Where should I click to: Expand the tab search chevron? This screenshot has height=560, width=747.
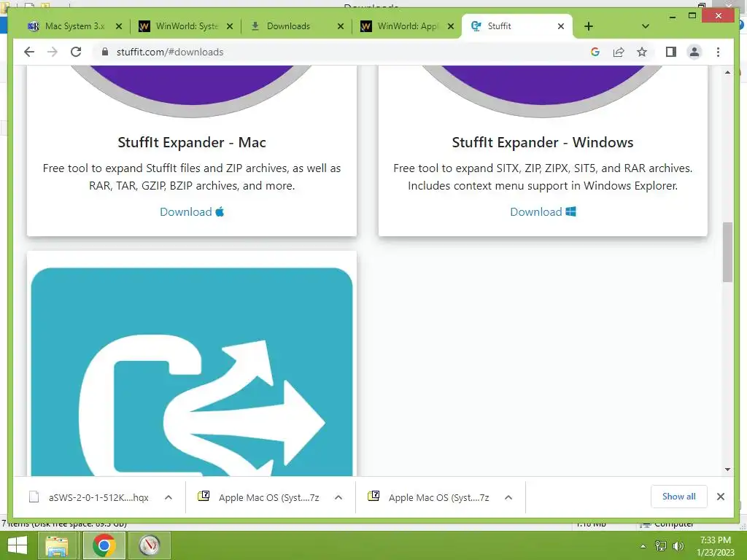(645, 26)
